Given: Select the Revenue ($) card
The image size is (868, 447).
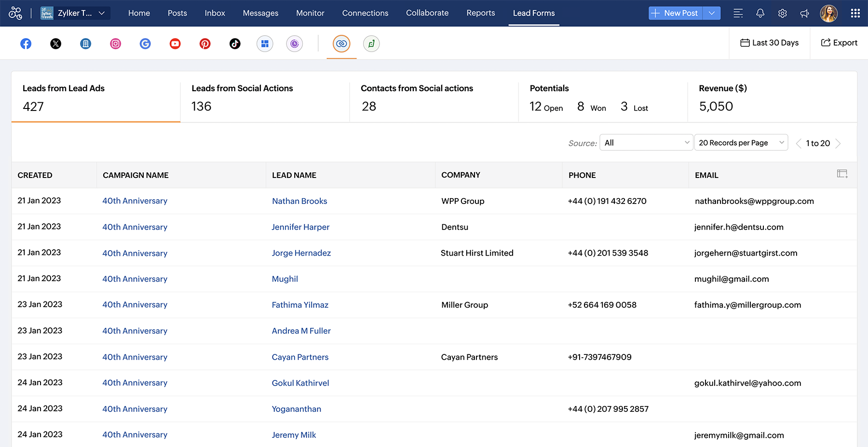Looking at the screenshot, I should [773, 97].
